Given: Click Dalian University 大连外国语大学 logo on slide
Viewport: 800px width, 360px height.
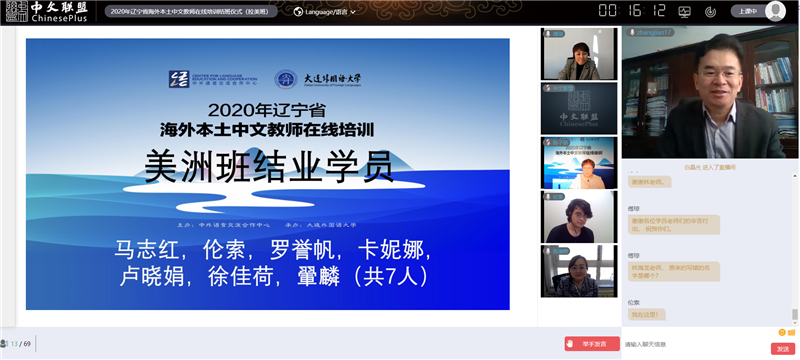Looking at the screenshot, I should [x=318, y=79].
